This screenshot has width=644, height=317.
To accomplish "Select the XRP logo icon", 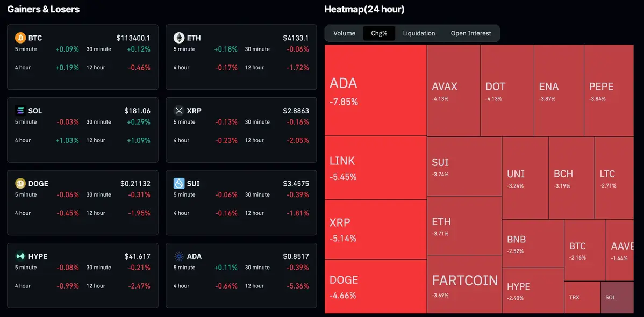I will (x=180, y=111).
